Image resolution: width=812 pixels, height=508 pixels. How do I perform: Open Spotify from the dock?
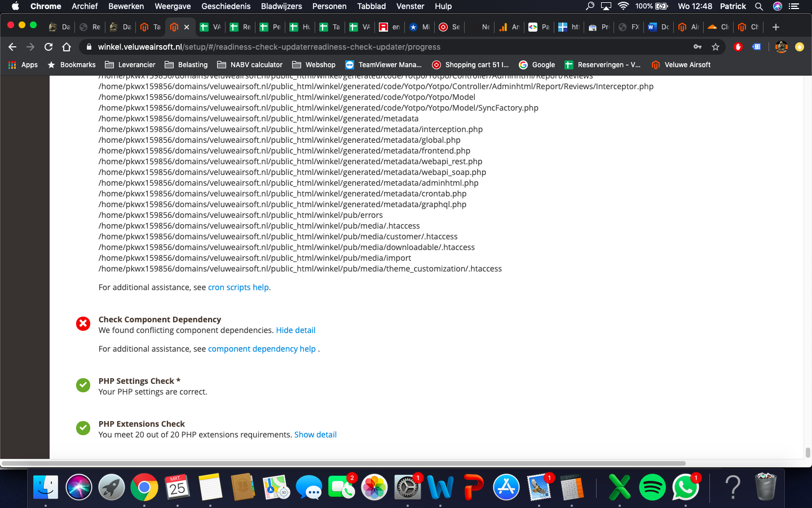pos(652,487)
